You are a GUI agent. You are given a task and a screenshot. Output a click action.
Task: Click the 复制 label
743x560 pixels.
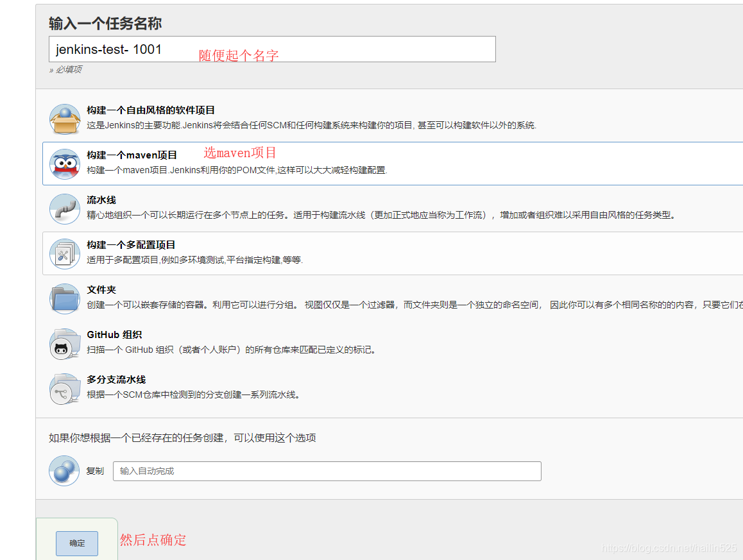tap(95, 471)
